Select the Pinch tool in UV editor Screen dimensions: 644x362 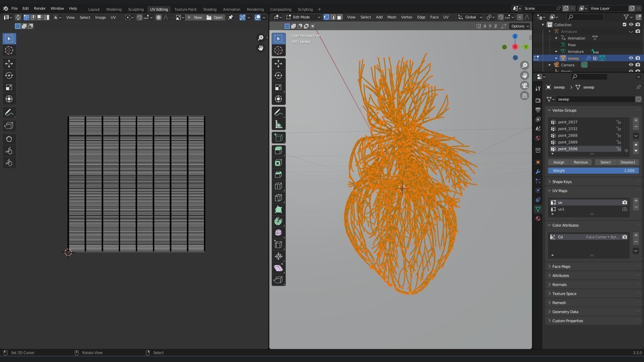click(x=9, y=163)
